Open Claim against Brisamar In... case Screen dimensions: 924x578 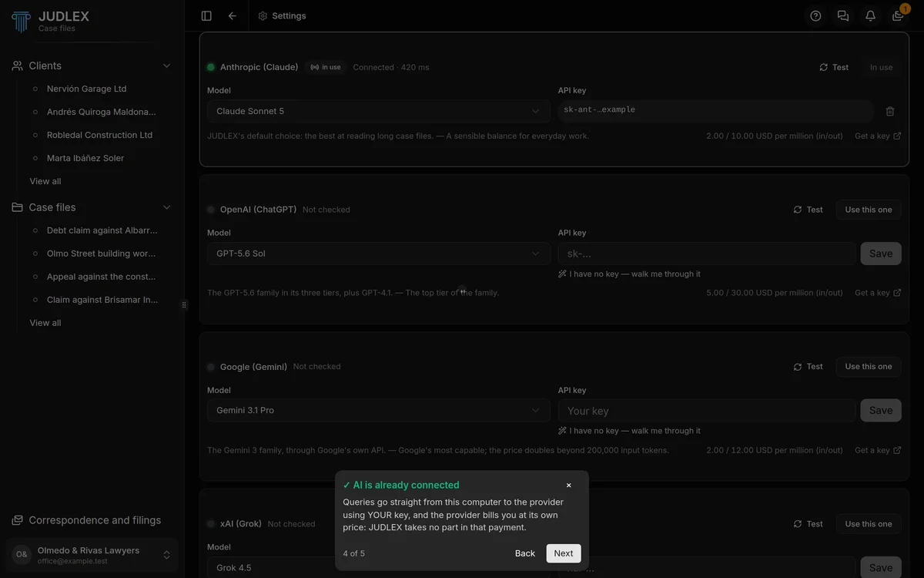pyautogui.click(x=101, y=300)
